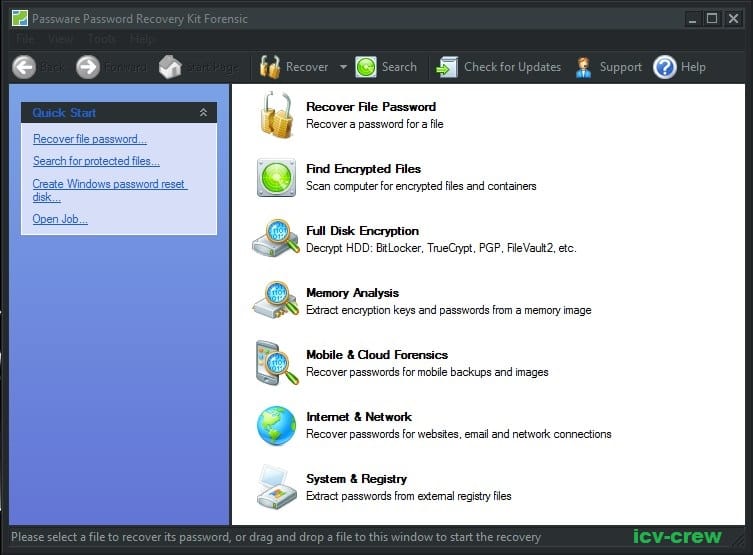Screen dimensions: 753x555
Task: Close the Passware window
Action: pyautogui.click(x=733, y=19)
